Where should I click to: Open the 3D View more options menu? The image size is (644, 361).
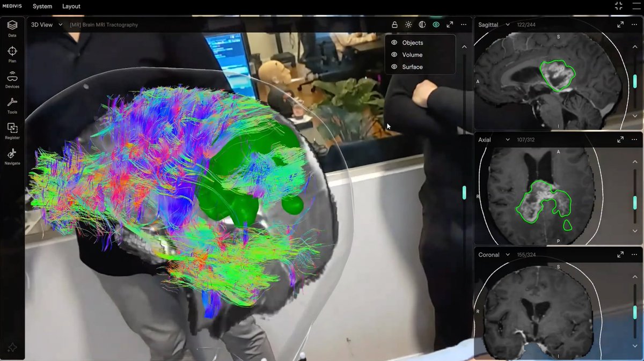[x=464, y=25]
